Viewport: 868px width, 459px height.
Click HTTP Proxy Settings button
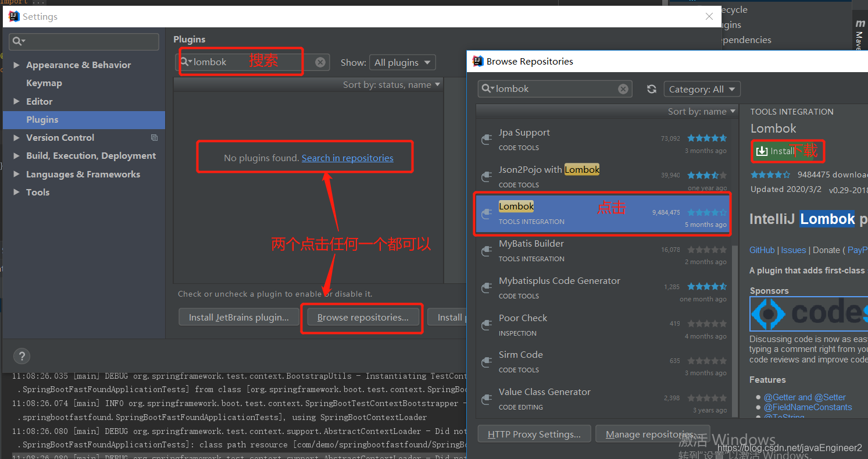tap(534, 435)
